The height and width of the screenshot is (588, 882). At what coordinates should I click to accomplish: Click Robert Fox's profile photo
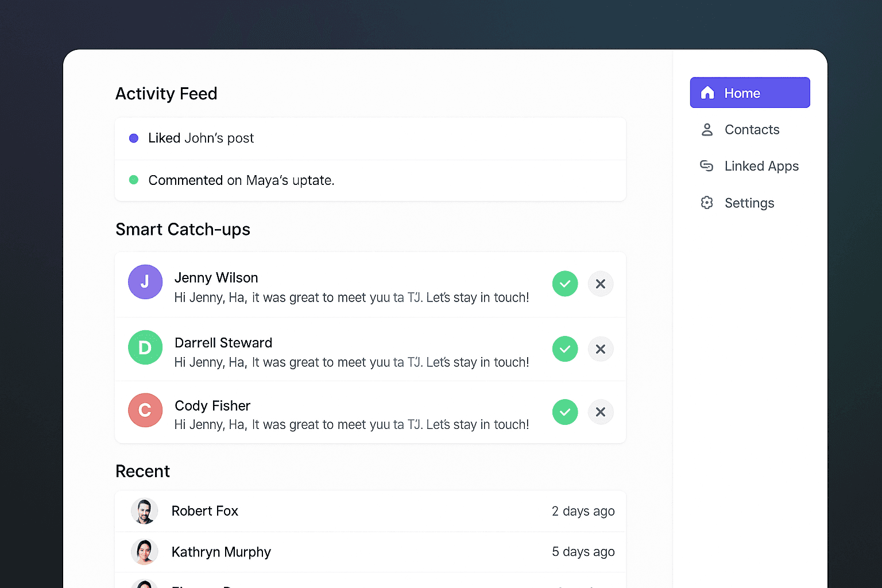(145, 510)
